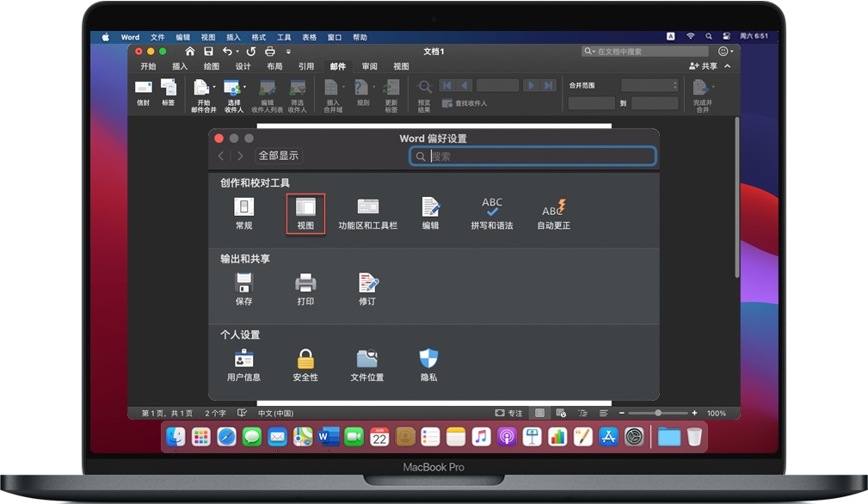Open the 修订 icon in Word preferences
This screenshot has height=504, width=868.
coord(366,288)
